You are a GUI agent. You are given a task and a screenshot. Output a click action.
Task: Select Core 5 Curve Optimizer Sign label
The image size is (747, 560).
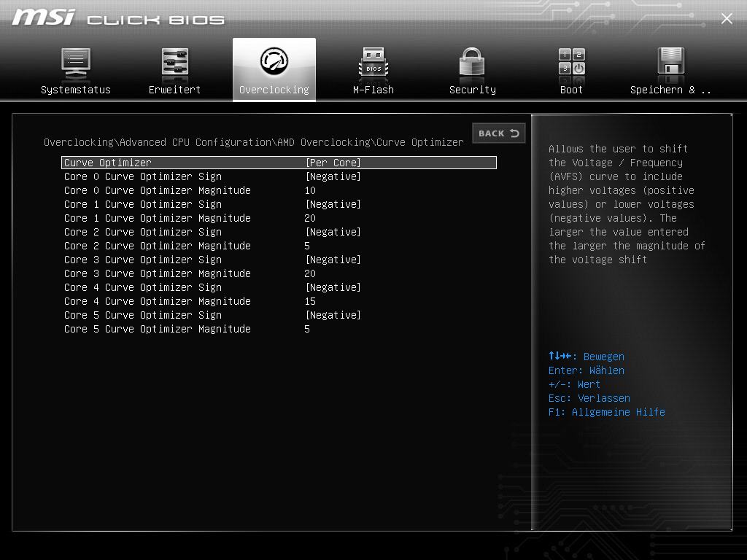[x=143, y=315]
